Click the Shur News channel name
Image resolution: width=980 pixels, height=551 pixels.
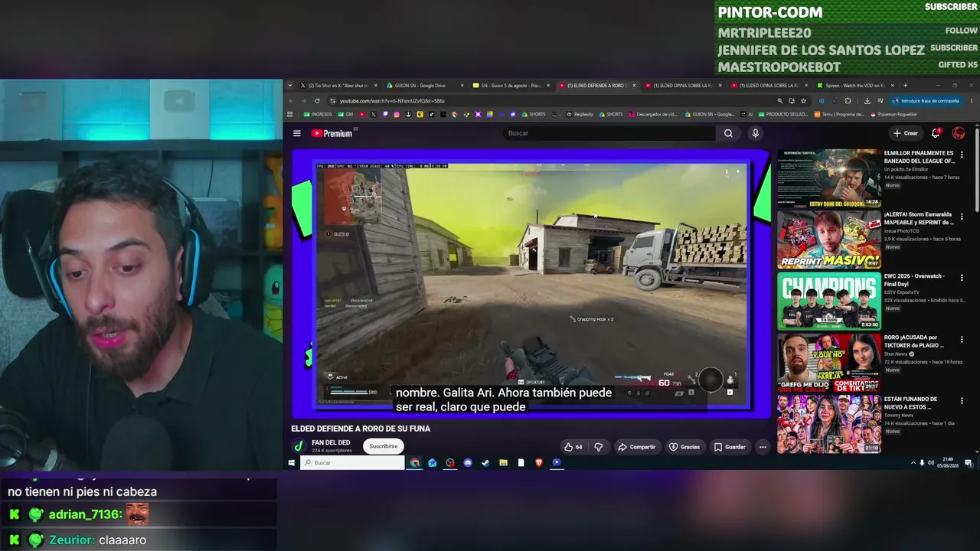click(896, 354)
